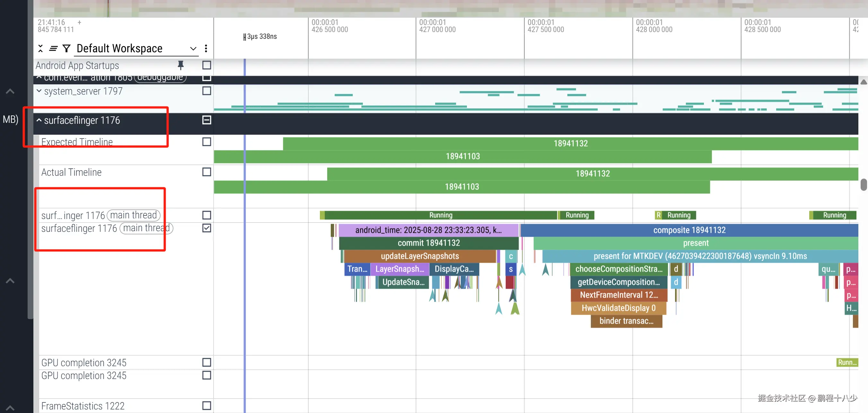Select the composite 18941132 slice

[x=689, y=230]
